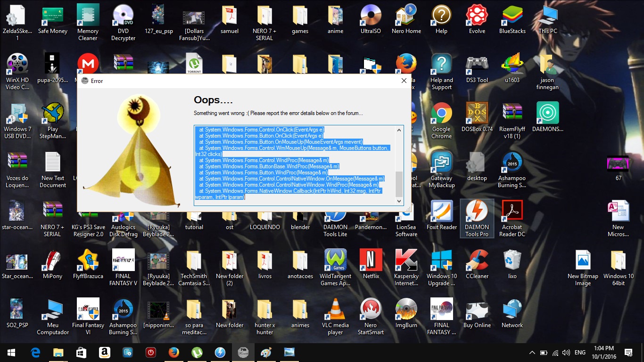644x362 pixels.
Task: Select the BlueStacks desktop icon
Action: [x=512, y=19]
